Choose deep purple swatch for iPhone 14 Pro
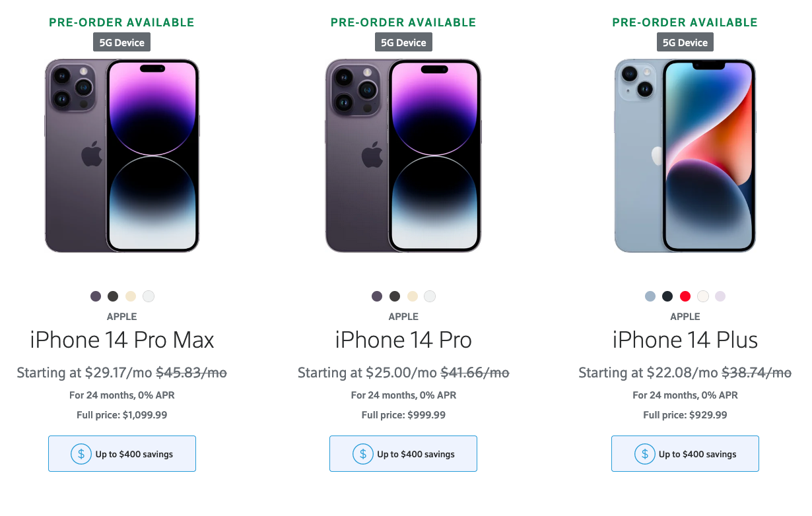812x516 pixels. pos(377,296)
